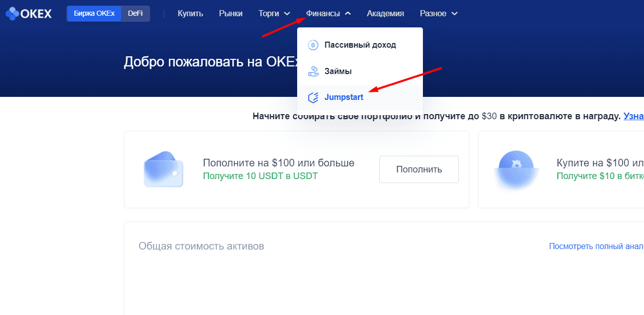Click the Купите на $100 card title
The image size is (644, 315).
(x=600, y=163)
